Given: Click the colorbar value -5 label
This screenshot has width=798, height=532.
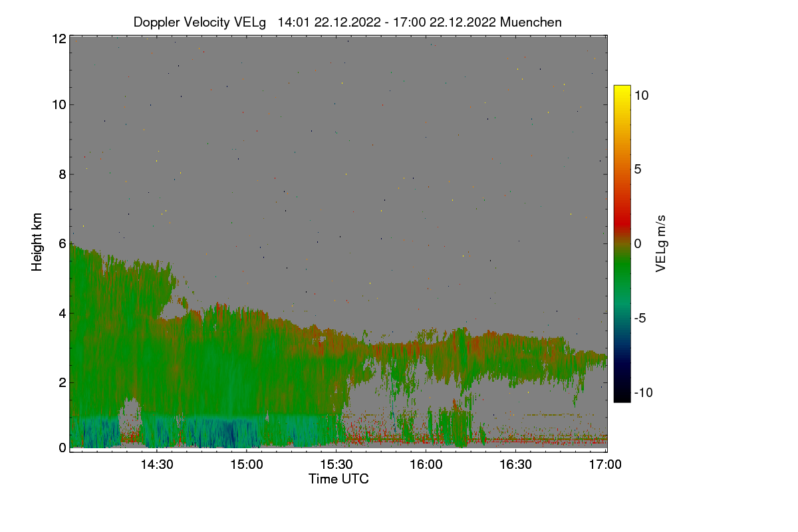Looking at the screenshot, I should pos(639,318).
